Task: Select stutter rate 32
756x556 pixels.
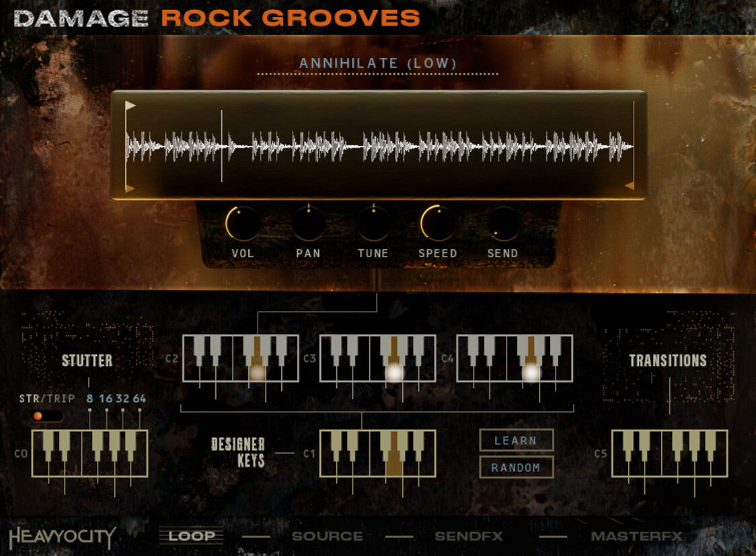Action: click(x=123, y=398)
